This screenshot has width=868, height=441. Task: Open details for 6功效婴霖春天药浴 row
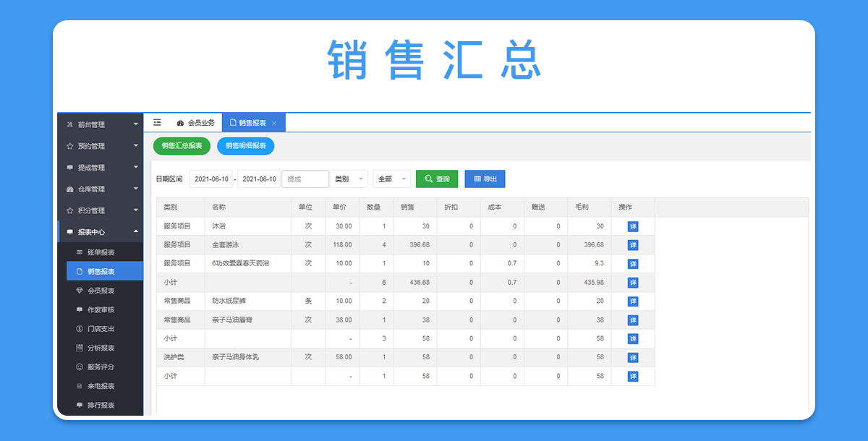click(633, 264)
